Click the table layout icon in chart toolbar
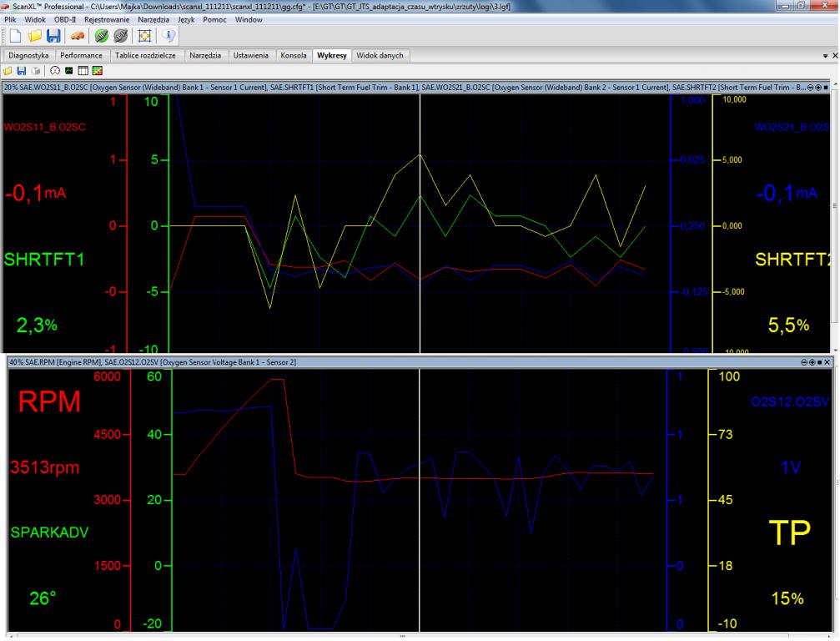Viewport: 840px width, 641px height. coord(83,70)
